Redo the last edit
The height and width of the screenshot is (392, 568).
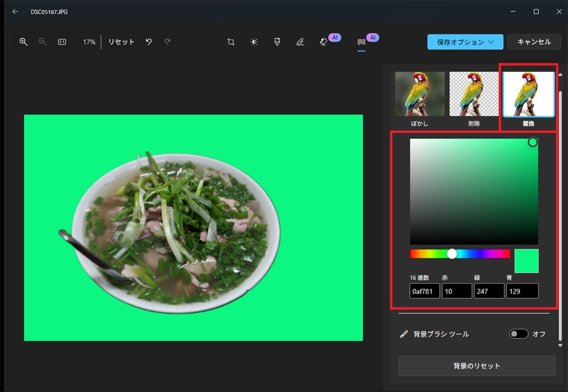pyautogui.click(x=167, y=42)
